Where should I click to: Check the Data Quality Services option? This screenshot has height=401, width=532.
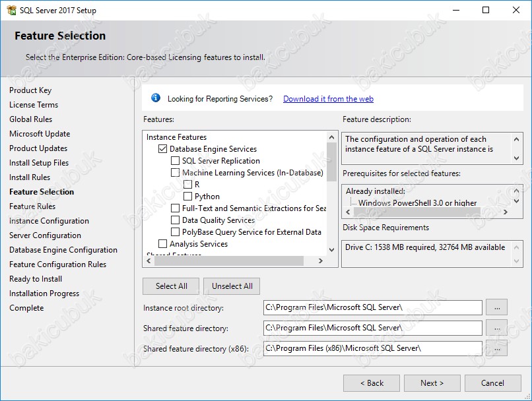point(175,220)
